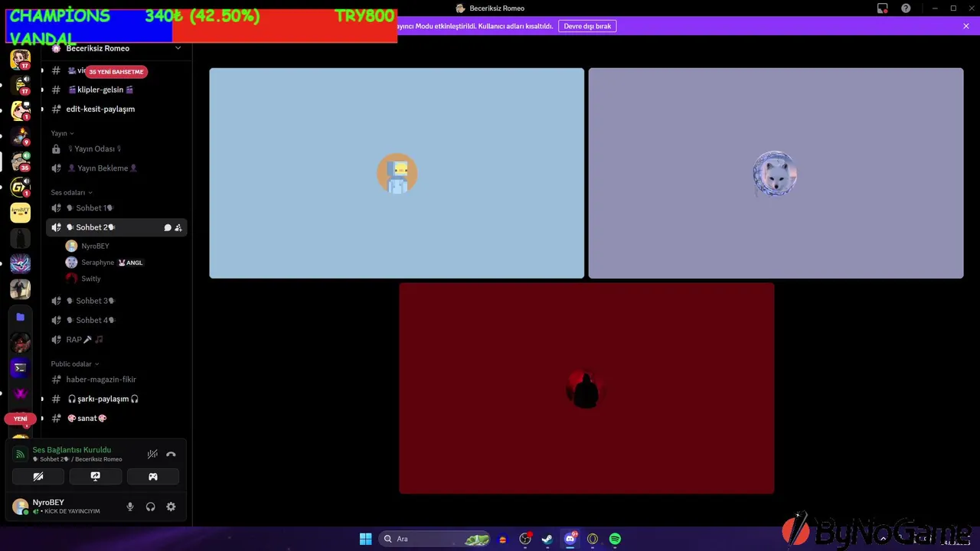Click the taskbar Ara search box
The image size is (980, 551).
tap(435, 539)
